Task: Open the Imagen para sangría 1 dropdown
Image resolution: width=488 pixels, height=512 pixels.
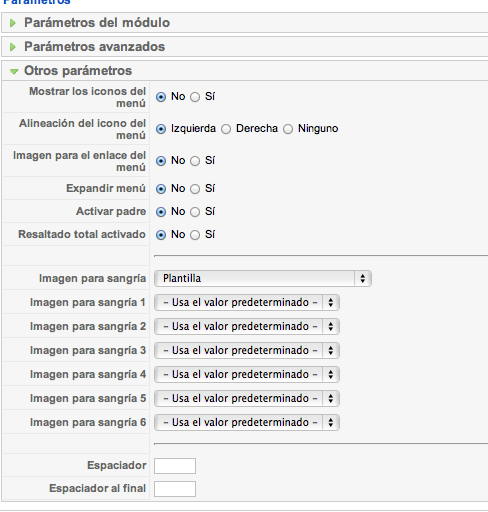Action: click(247, 302)
